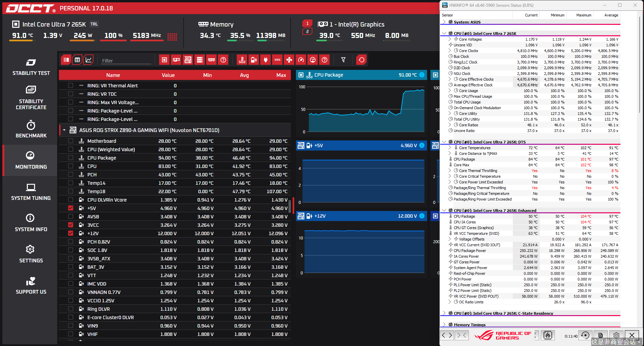The height and width of the screenshot is (346, 644).
Task: Toggle CPU sensors filter icon
Action: [x=164, y=60]
